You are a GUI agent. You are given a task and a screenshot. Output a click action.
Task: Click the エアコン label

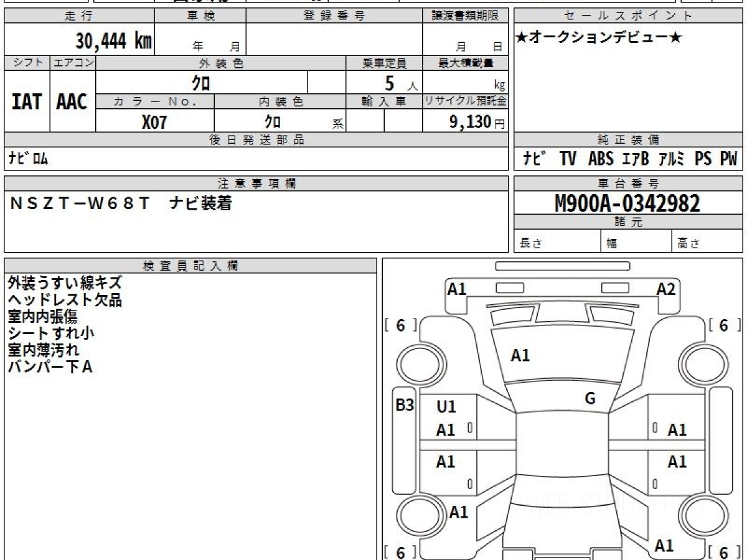click(x=73, y=63)
